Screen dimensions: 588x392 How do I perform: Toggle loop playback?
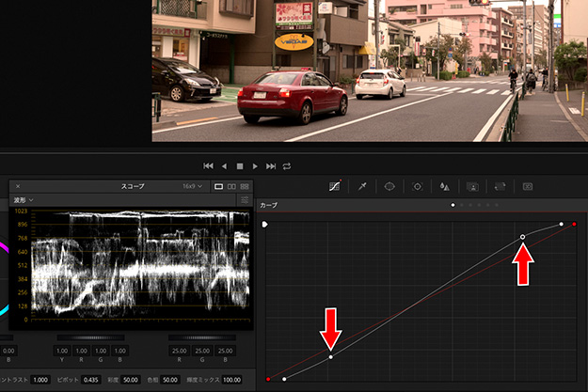pos(287,166)
